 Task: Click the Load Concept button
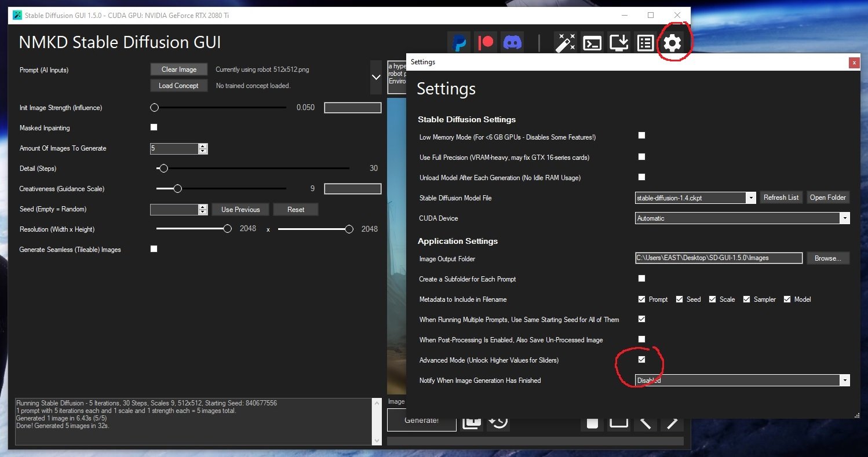[178, 86]
